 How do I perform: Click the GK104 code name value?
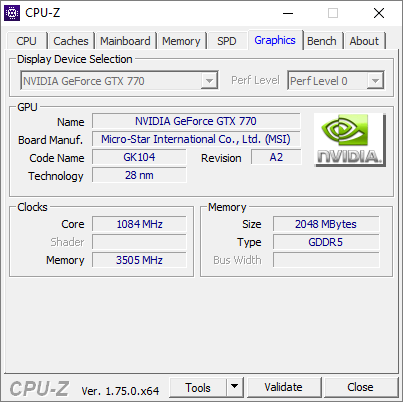(139, 157)
